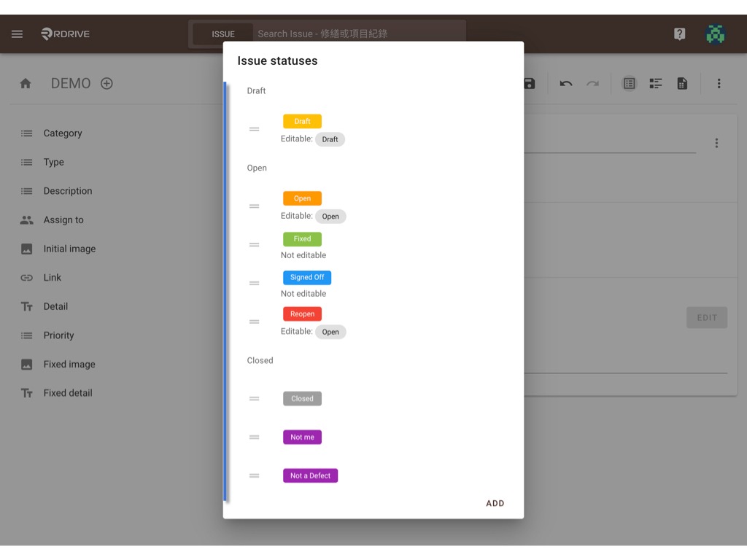Open the document report icon

pos(682,83)
